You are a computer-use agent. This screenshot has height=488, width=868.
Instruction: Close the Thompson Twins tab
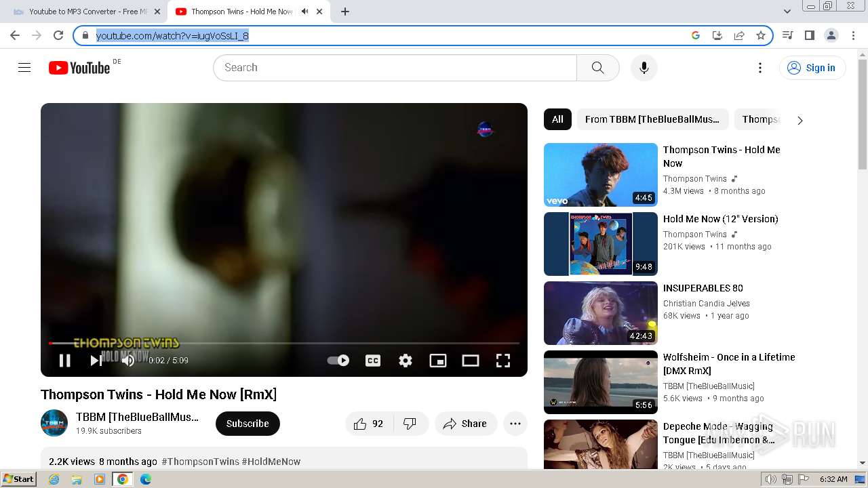(319, 12)
